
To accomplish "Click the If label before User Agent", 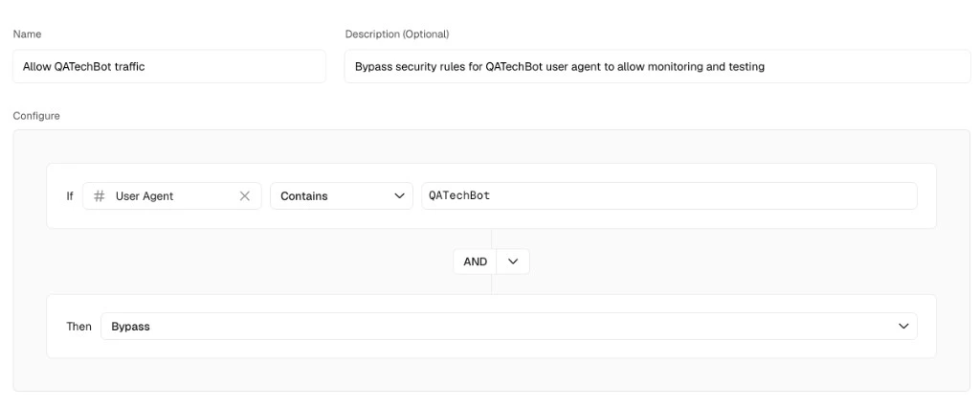I will pyautogui.click(x=69, y=196).
